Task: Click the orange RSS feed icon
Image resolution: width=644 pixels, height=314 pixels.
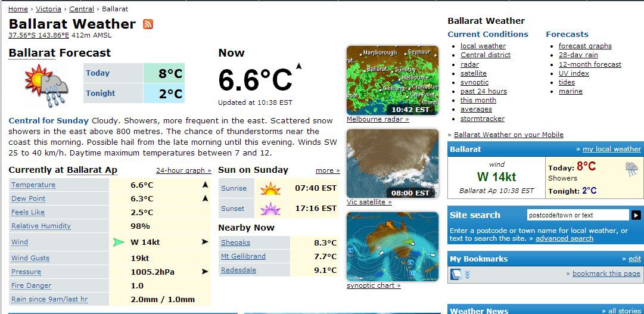Action: [148, 24]
